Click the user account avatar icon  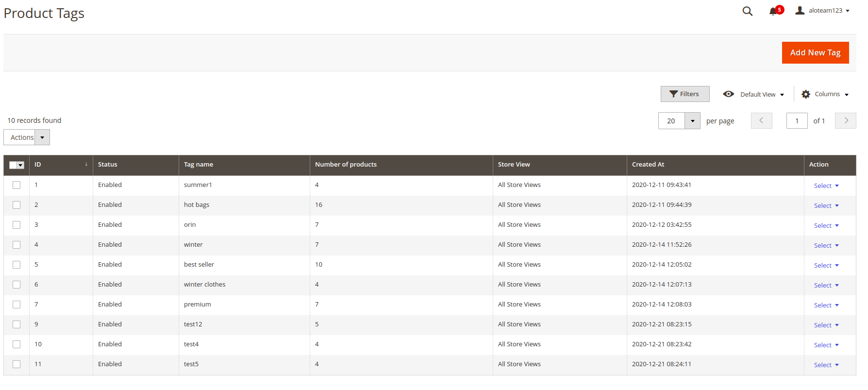(800, 10)
